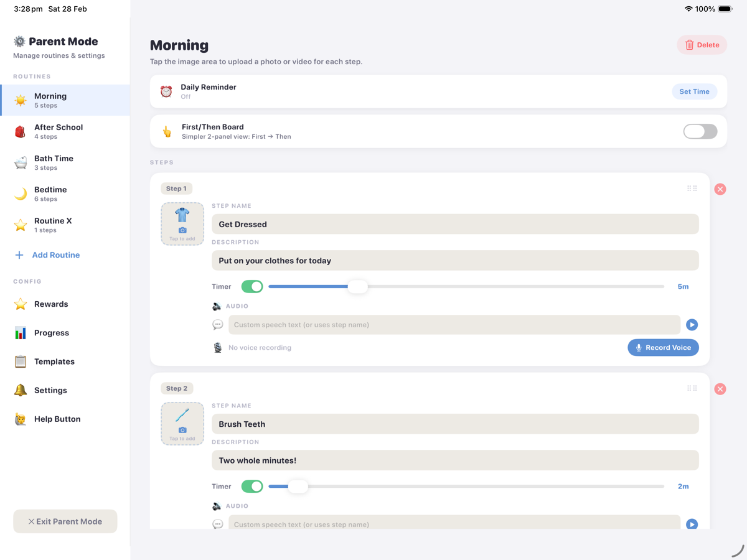Tap toothbrush image area to add photo
This screenshot has width=747, height=560.
point(182,424)
